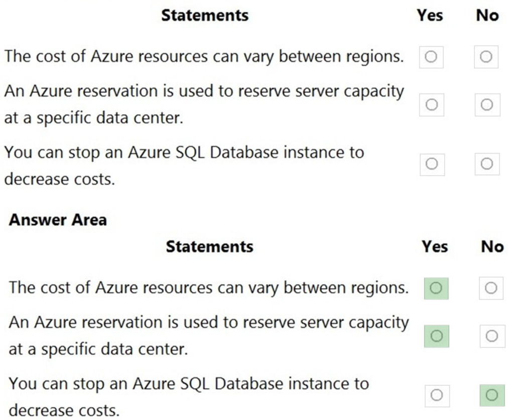
Task: Click the Answer Area heading
Action: [56, 219]
